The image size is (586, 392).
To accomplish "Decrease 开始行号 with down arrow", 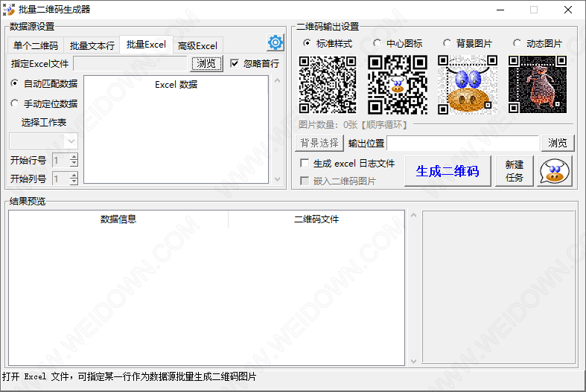I will [74, 163].
